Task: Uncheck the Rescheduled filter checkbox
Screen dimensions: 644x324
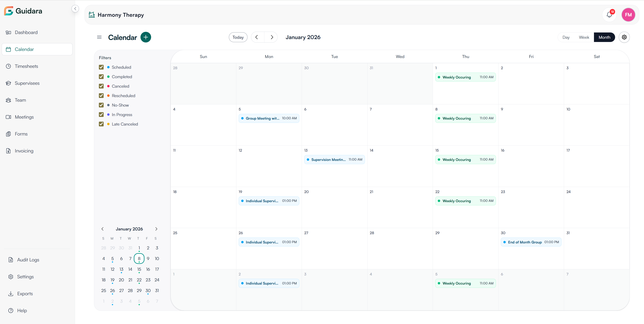Action: (101, 96)
